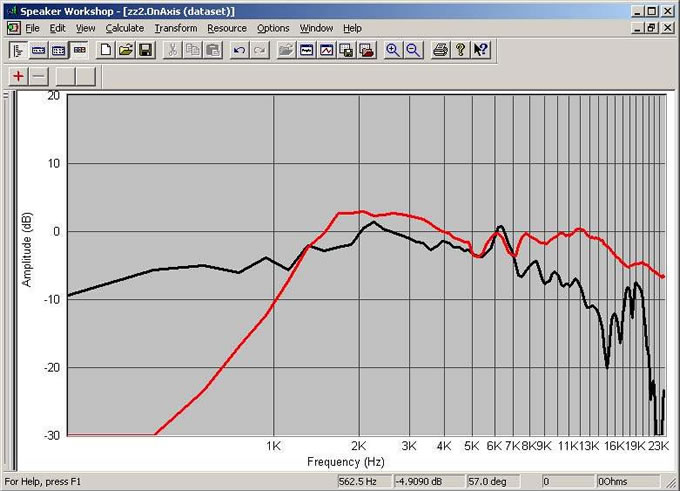Expand the Transform menu
680x491 pixels.
(175, 28)
